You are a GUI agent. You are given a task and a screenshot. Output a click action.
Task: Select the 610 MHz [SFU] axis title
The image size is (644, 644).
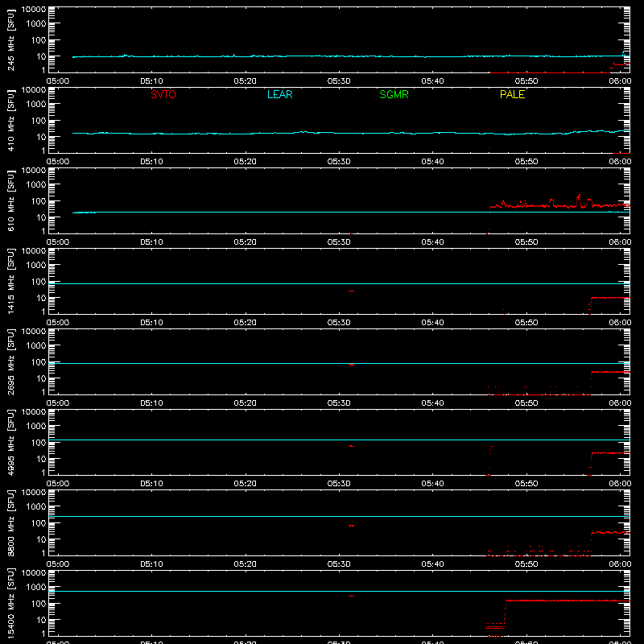pos(10,200)
